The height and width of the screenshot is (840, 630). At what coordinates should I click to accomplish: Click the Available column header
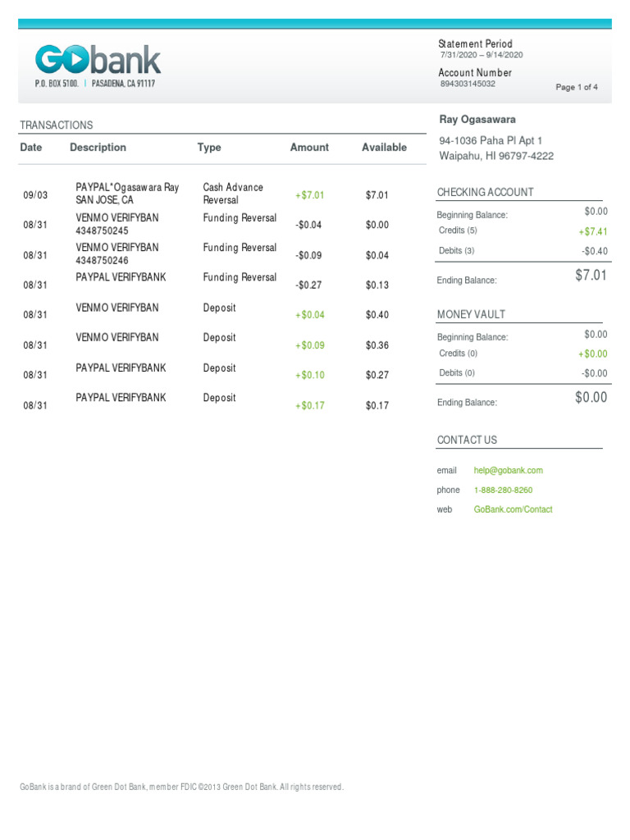click(384, 148)
